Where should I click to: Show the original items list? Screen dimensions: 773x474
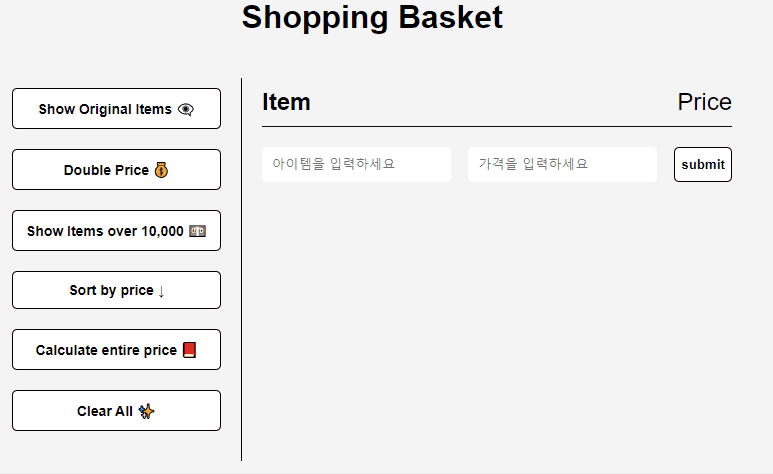tap(116, 109)
